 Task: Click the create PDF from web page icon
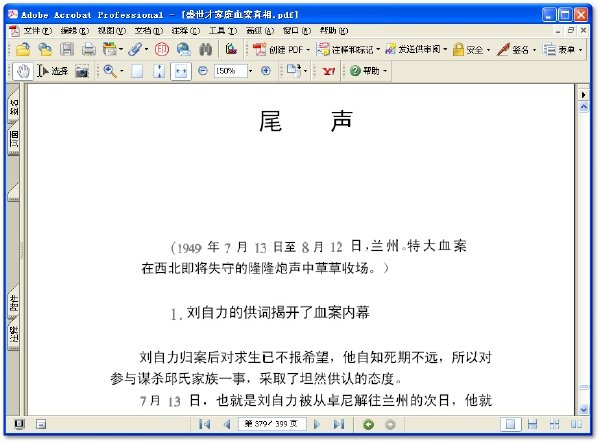45,49
